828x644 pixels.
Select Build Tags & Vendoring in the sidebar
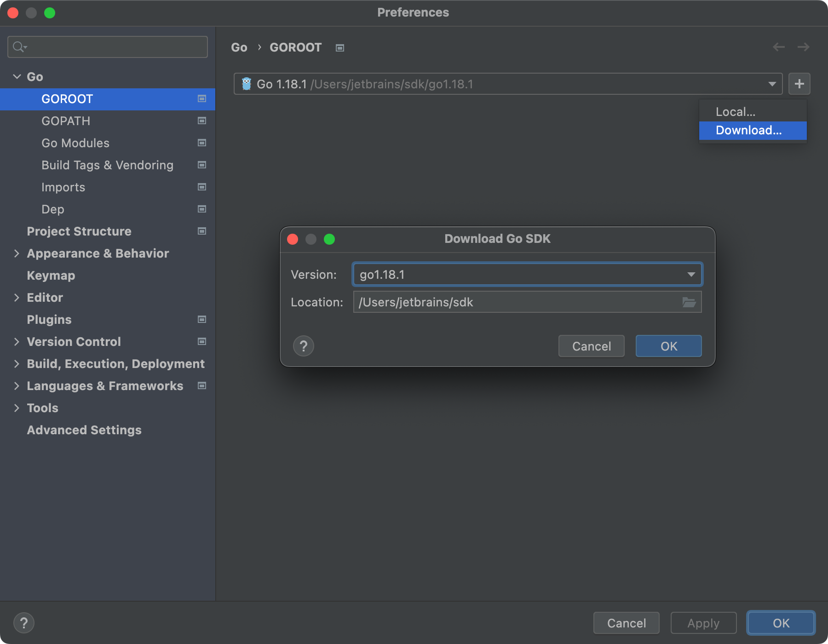tap(108, 165)
